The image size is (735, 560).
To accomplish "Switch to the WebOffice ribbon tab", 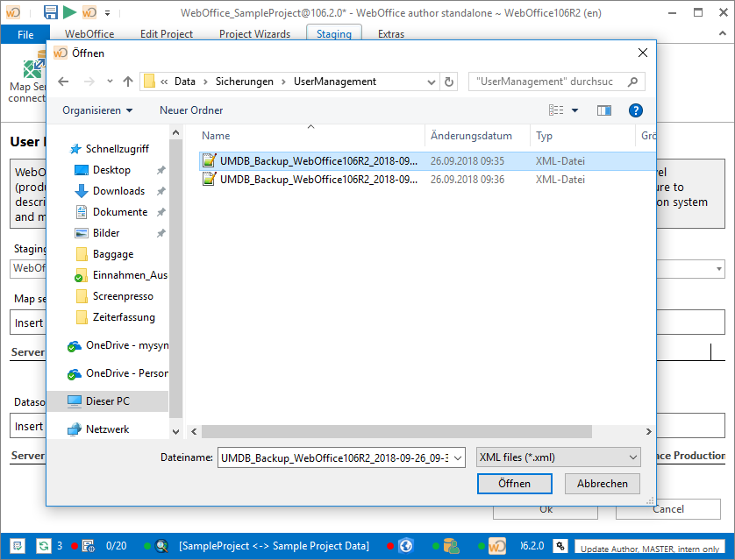I will (89, 34).
